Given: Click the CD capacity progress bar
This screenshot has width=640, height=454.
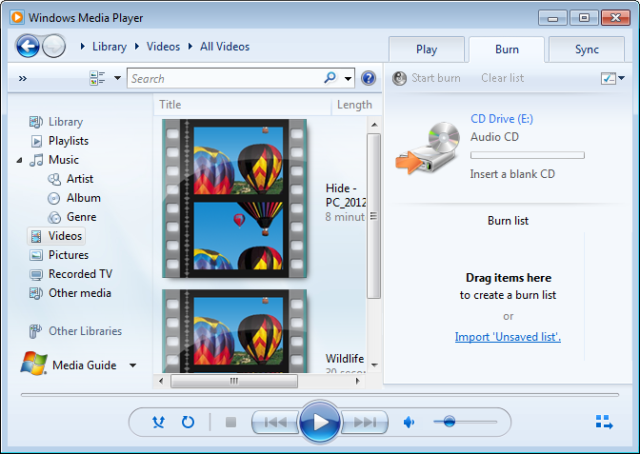Looking at the screenshot, I should click(x=527, y=155).
